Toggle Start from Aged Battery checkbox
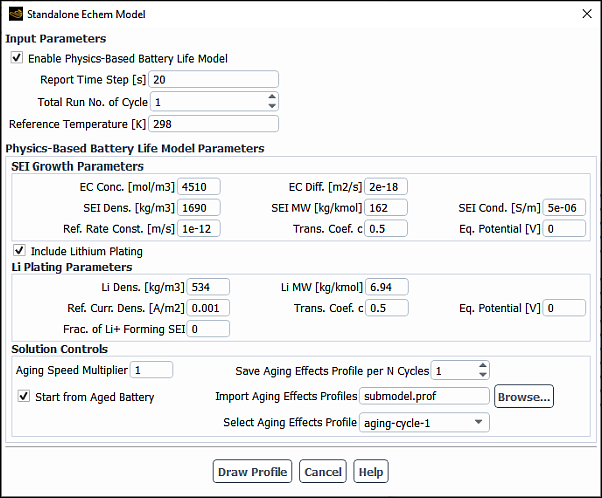602x498 pixels. [24, 396]
